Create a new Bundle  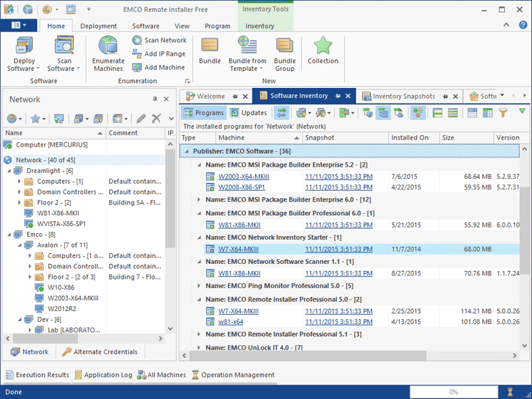(x=210, y=51)
